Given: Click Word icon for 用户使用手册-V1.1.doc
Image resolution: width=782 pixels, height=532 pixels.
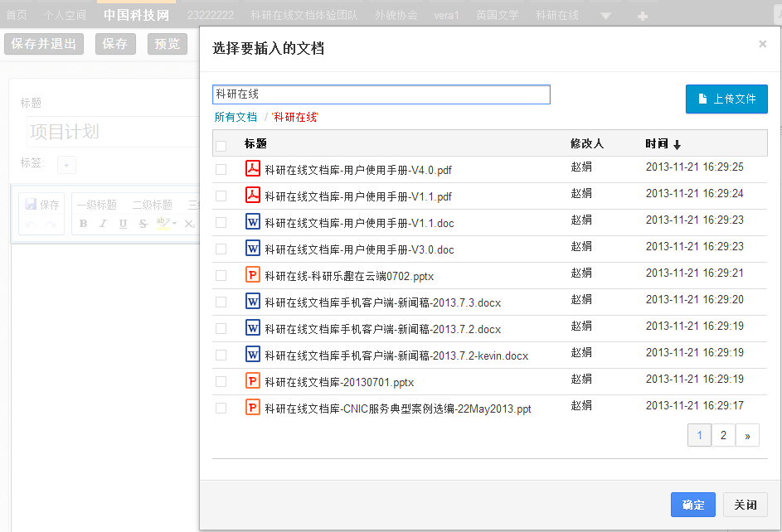Looking at the screenshot, I should click(x=253, y=222).
